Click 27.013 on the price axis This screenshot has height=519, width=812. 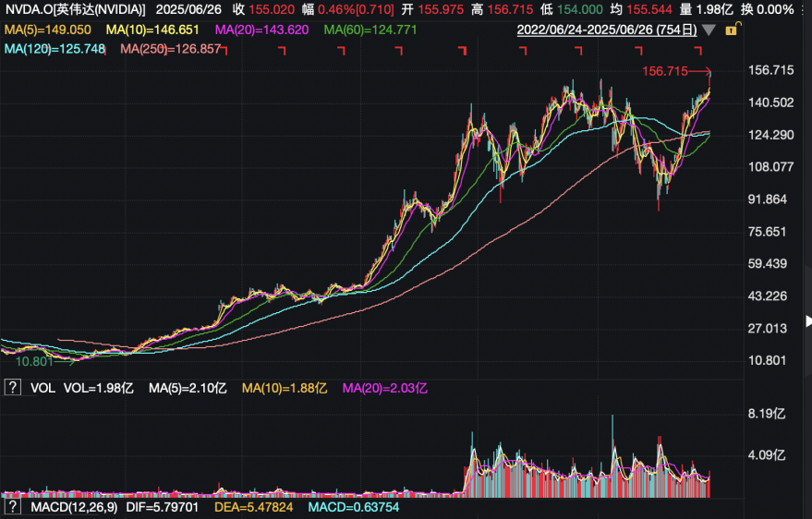pos(768,329)
